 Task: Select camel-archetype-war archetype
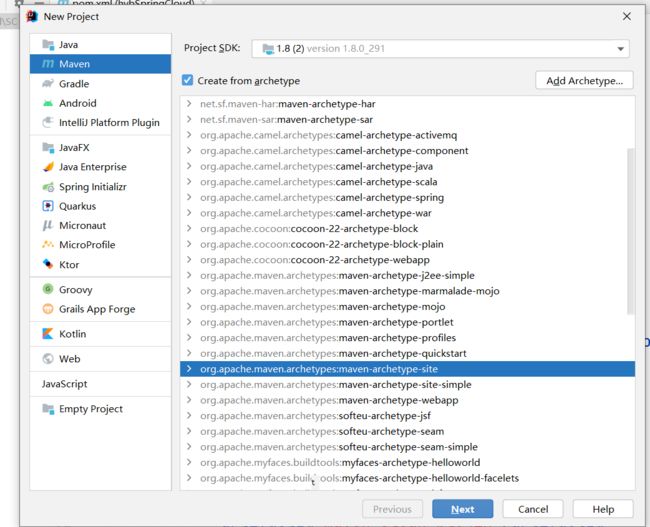pyautogui.click(x=407, y=213)
